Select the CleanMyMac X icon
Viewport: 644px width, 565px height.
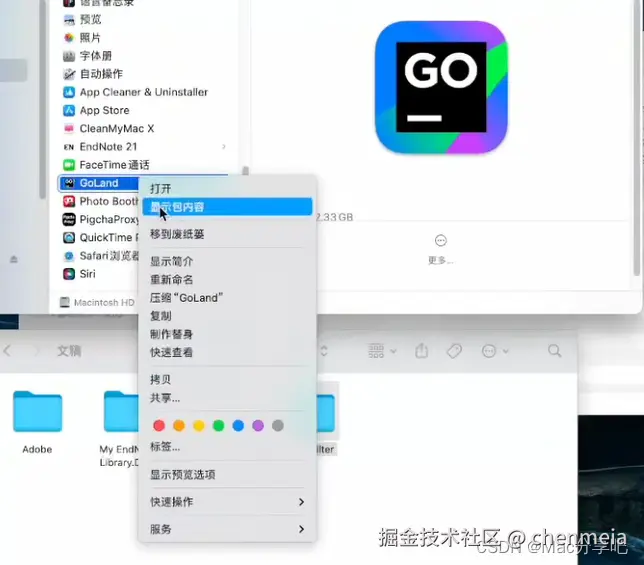click(x=69, y=129)
